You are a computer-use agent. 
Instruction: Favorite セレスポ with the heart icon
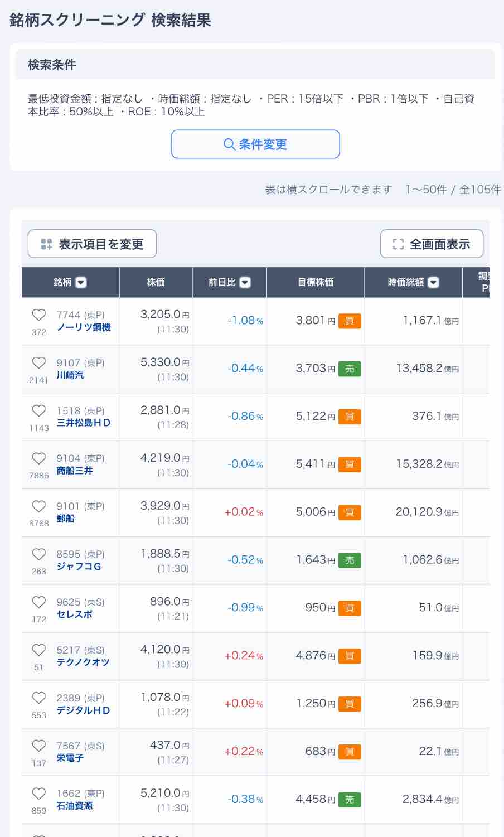point(39,602)
